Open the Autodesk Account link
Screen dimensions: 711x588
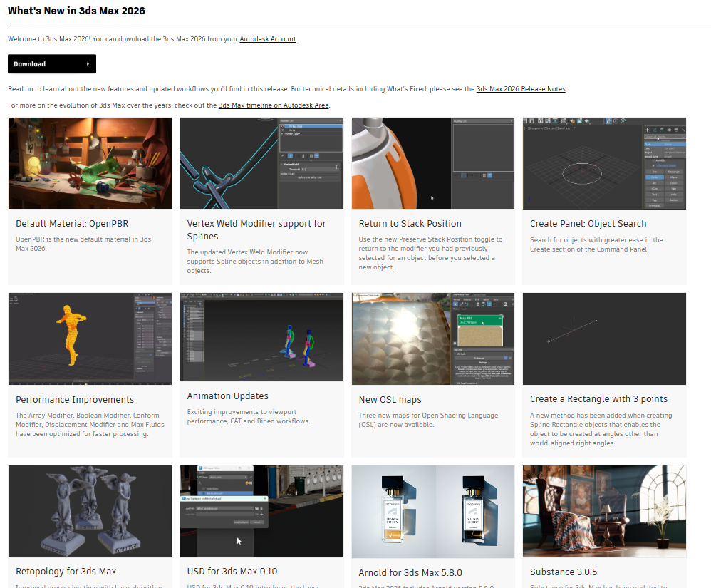click(268, 39)
